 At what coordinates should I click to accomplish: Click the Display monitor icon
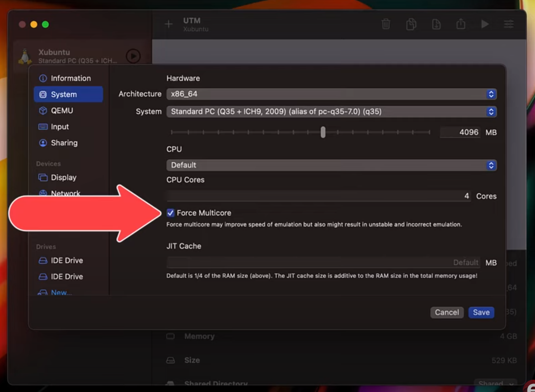(43, 177)
